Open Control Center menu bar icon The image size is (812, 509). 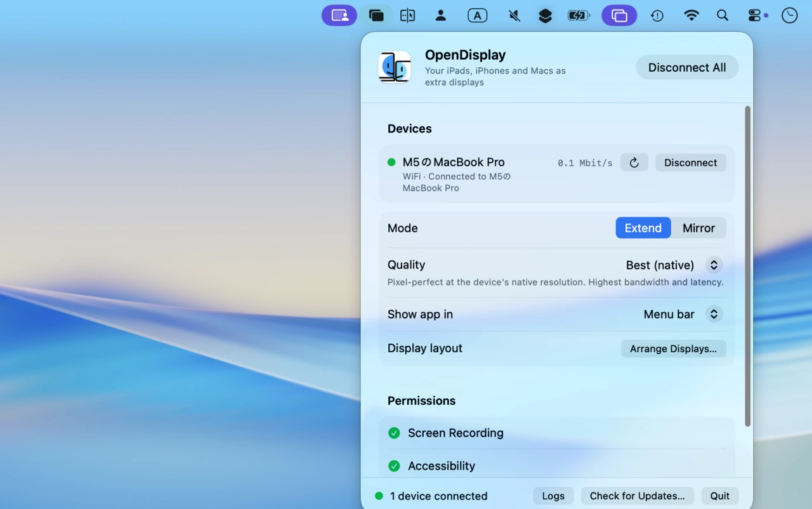point(754,15)
